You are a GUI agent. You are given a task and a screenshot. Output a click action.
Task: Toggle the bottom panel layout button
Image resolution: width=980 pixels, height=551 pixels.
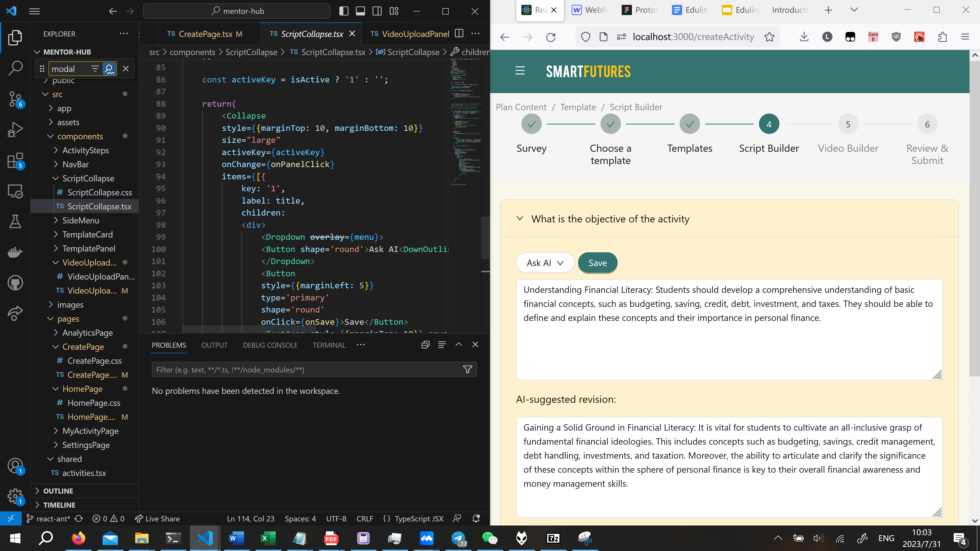coord(360,11)
